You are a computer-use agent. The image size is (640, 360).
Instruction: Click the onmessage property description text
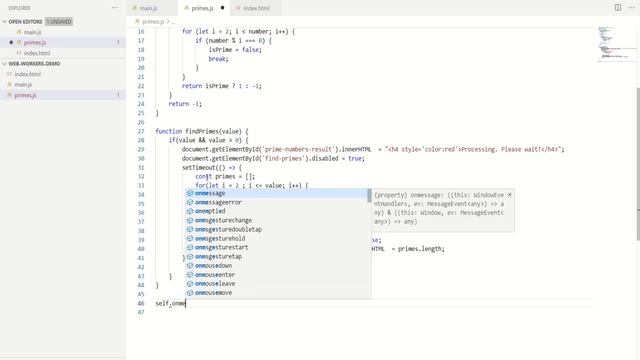point(439,208)
